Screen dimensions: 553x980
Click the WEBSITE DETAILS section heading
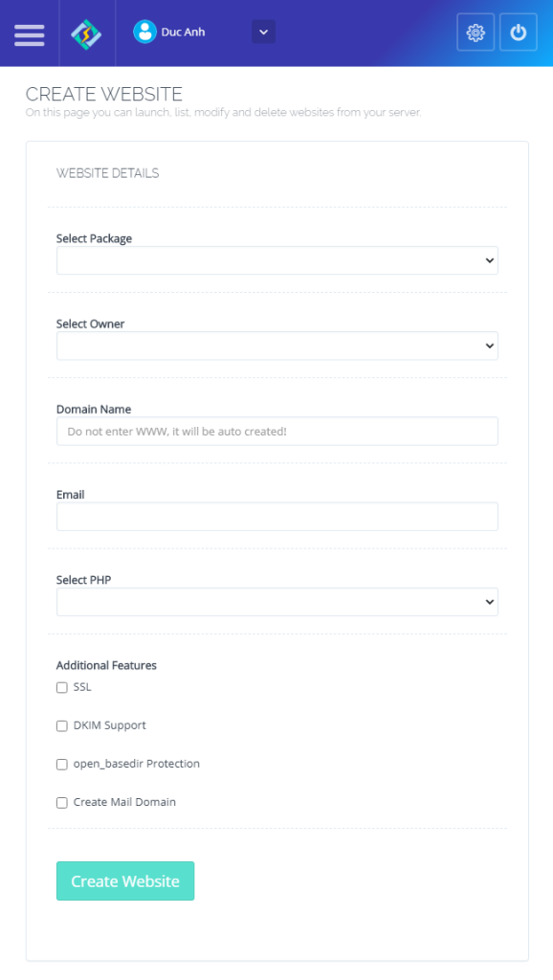[108, 173]
